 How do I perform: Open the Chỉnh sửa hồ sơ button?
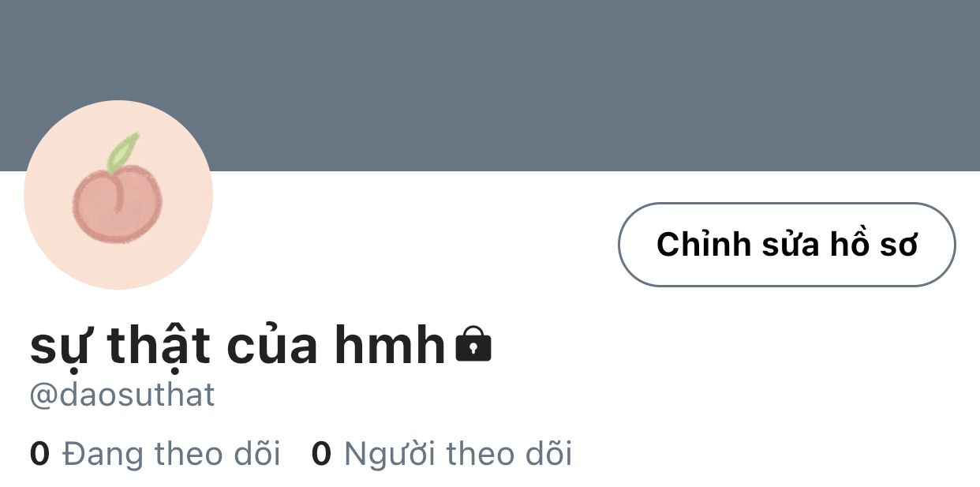[x=787, y=245]
